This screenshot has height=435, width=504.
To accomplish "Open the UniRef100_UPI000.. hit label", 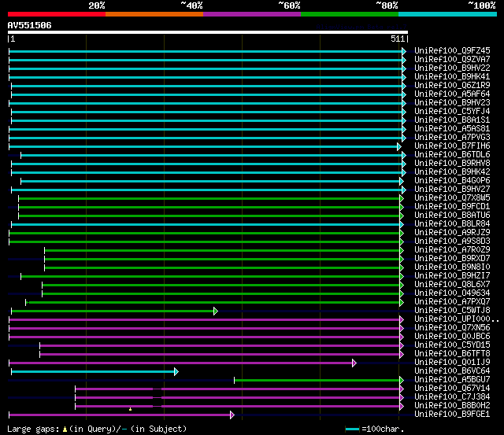I will tap(455, 319).
